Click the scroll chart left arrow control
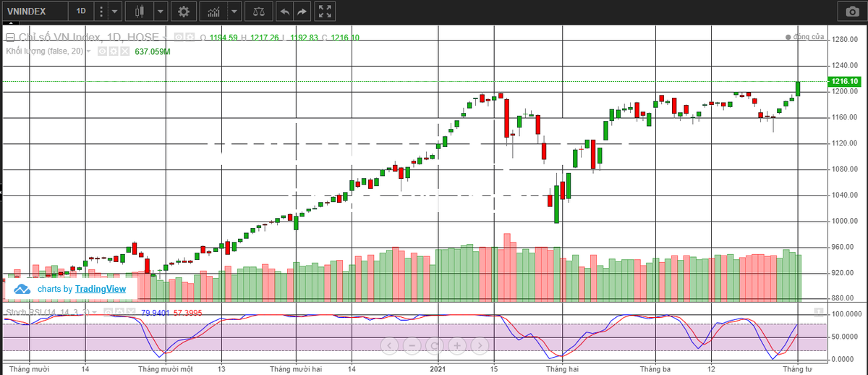This screenshot has width=868, height=375. pyautogui.click(x=389, y=345)
